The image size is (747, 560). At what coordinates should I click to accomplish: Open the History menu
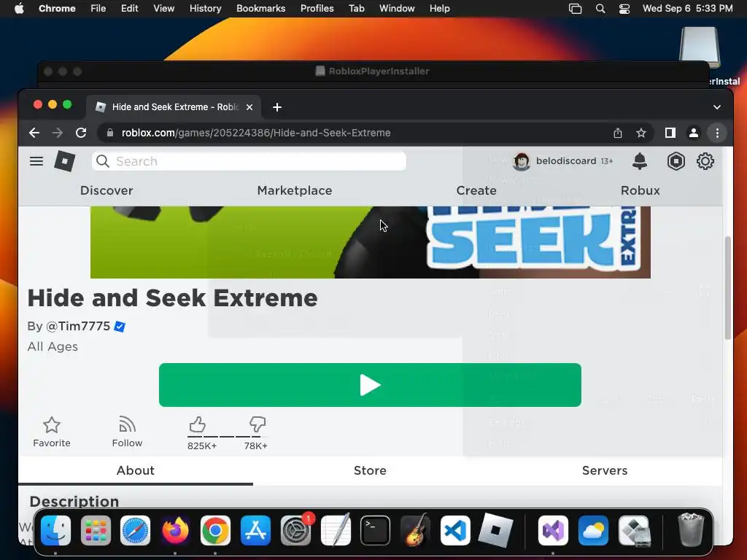pos(205,9)
